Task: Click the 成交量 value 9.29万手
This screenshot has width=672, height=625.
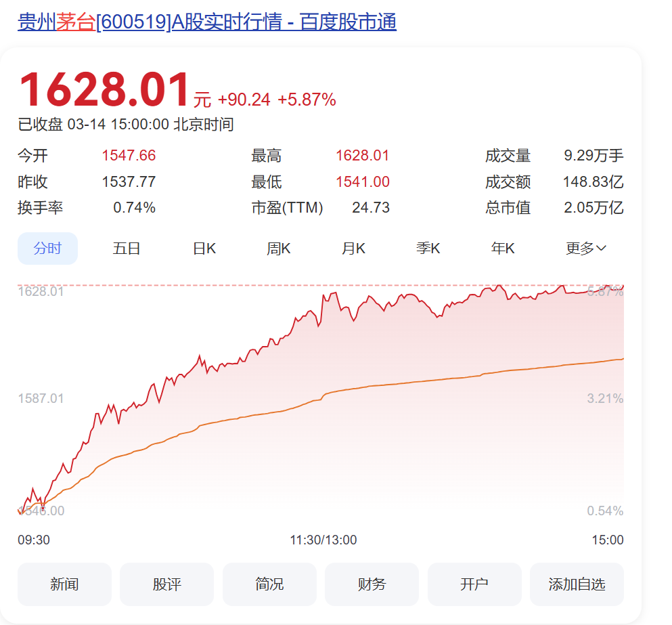Action: [x=593, y=155]
